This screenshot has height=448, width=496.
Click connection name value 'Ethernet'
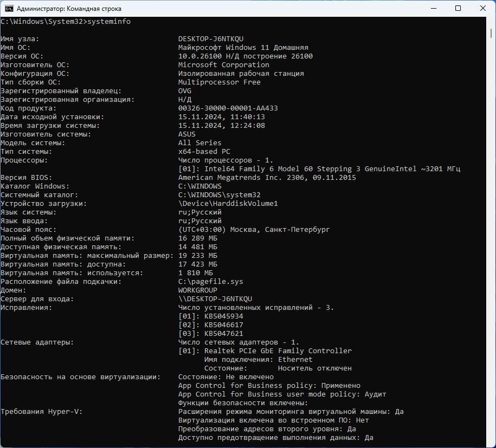coord(295,360)
